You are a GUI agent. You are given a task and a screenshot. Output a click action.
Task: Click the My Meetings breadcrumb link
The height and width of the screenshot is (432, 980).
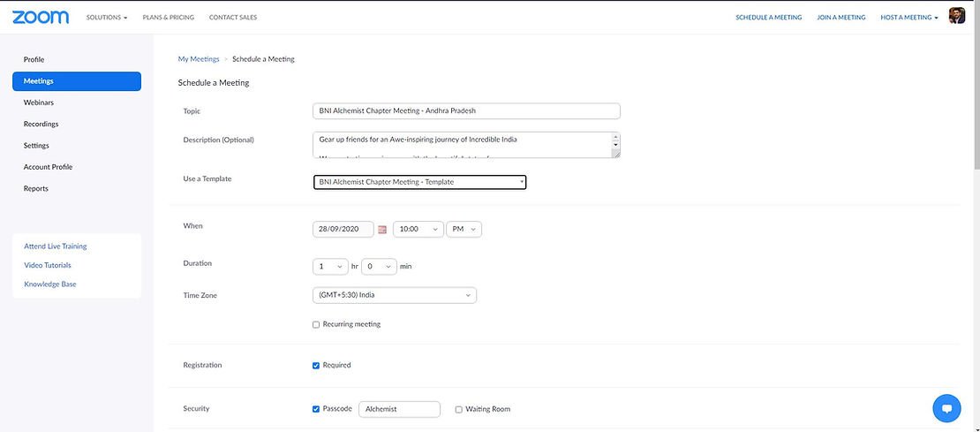[x=199, y=59]
